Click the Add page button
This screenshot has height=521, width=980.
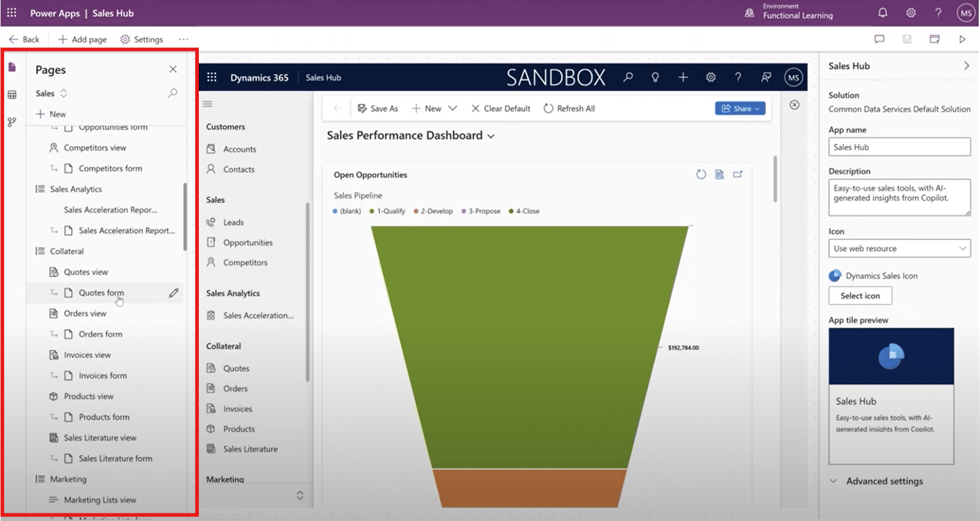pyautogui.click(x=83, y=39)
